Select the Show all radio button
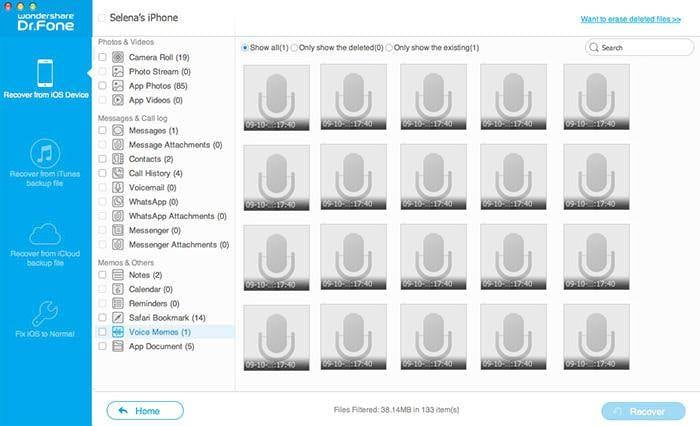The height and width of the screenshot is (426, 700). [x=245, y=47]
